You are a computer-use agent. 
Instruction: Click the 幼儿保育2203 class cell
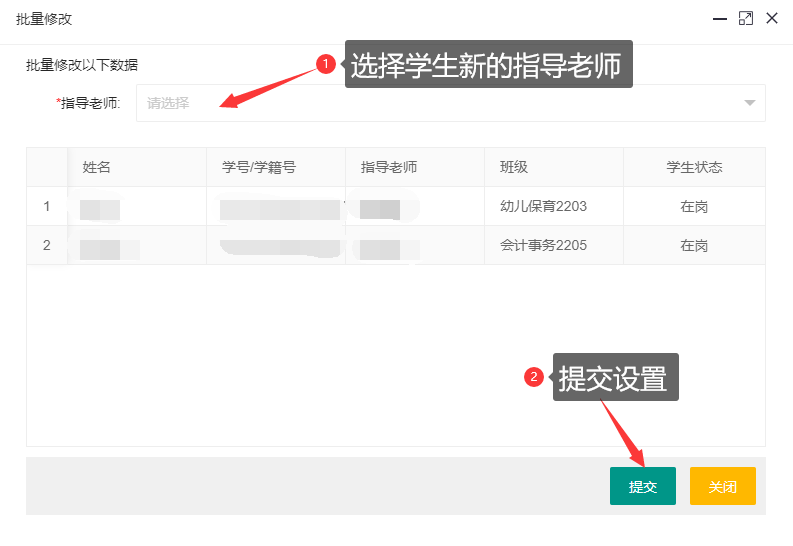click(x=543, y=207)
